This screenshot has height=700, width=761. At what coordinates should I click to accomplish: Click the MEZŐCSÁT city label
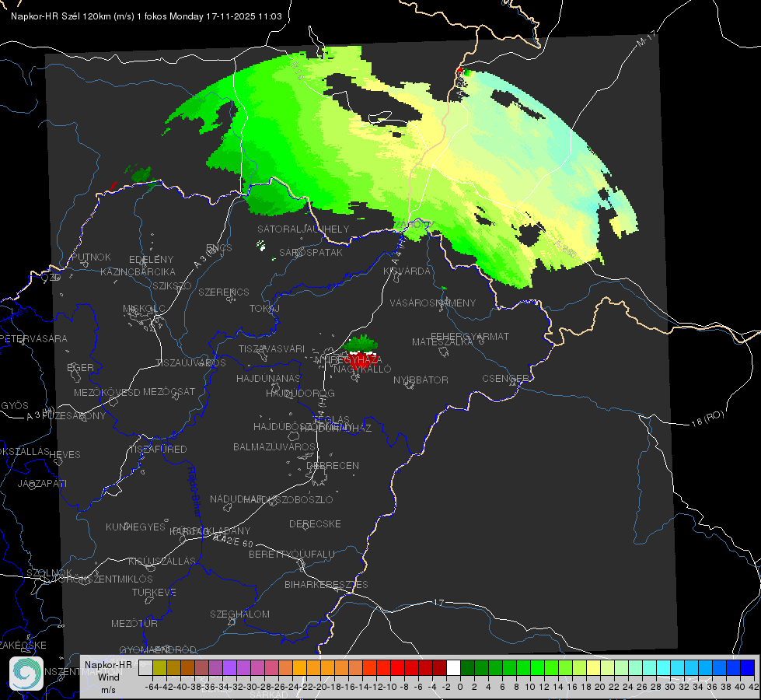pos(169,391)
